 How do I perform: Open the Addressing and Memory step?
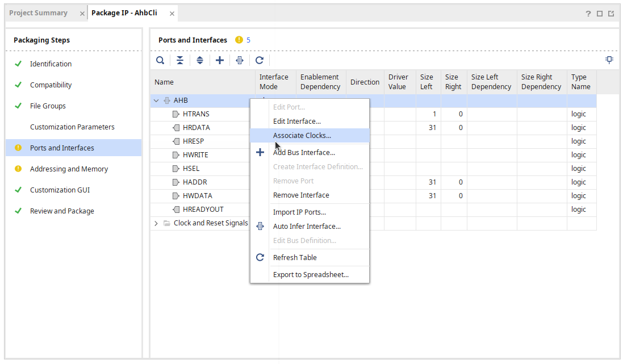pyautogui.click(x=69, y=169)
